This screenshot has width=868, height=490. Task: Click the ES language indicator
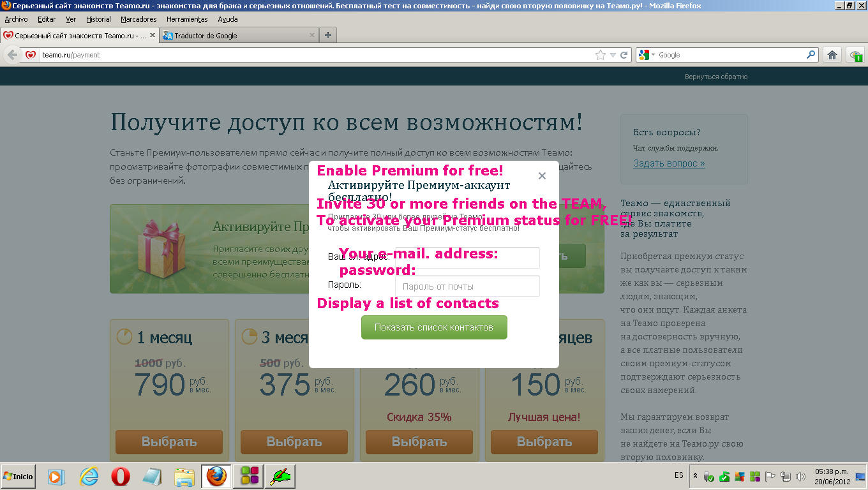[678, 475]
